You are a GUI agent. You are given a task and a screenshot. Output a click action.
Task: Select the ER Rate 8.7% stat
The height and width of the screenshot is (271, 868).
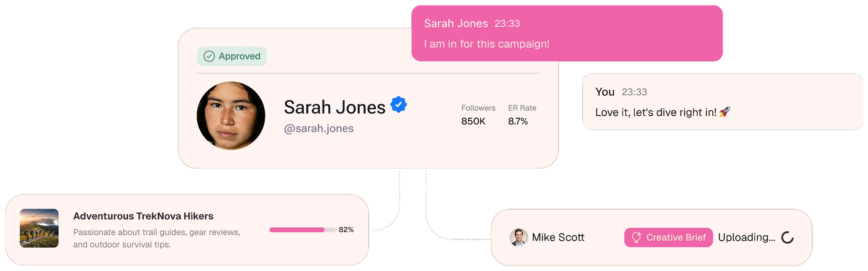pos(522,115)
